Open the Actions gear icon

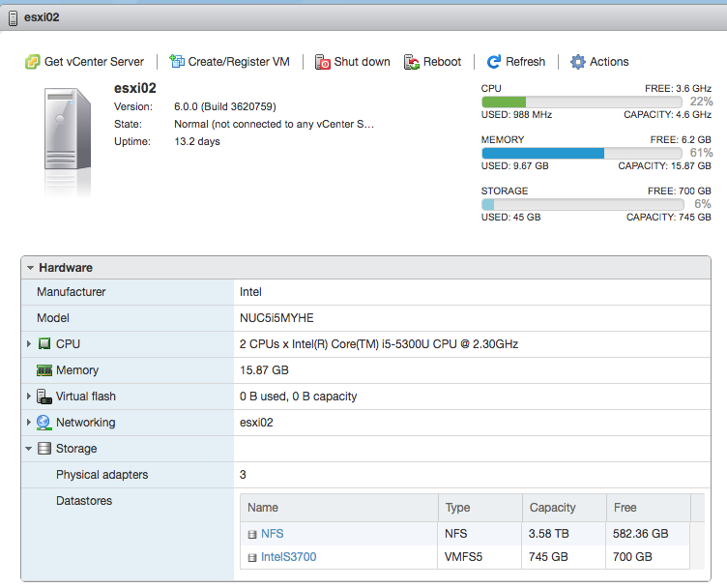[x=578, y=62]
